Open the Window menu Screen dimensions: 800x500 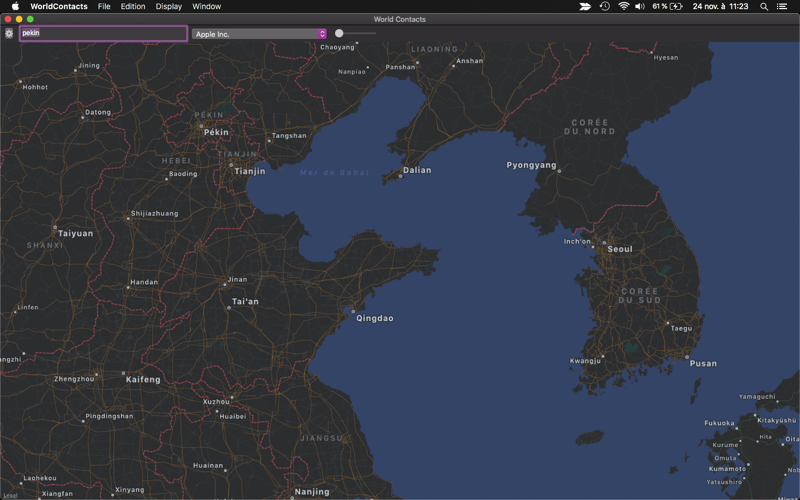(x=207, y=6)
